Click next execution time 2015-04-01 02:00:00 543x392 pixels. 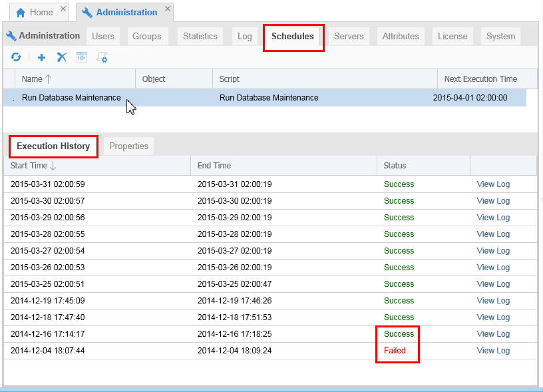[x=470, y=98]
